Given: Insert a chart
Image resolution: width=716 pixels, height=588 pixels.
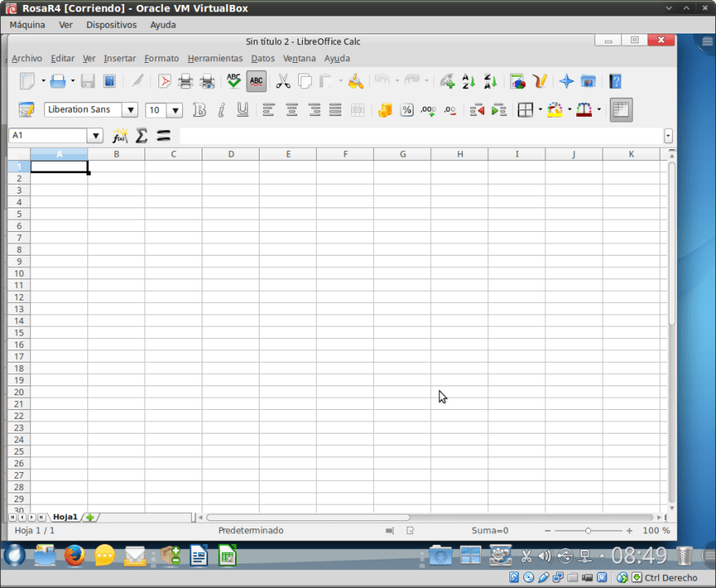Looking at the screenshot, I should [x=517, y=81].
